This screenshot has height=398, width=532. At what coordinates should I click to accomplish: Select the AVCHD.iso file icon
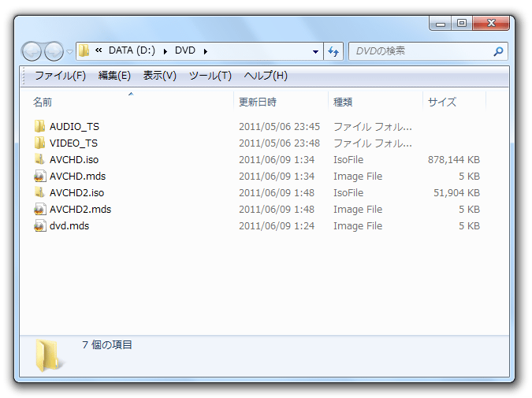pyautogui.click(x=39, y=159)
